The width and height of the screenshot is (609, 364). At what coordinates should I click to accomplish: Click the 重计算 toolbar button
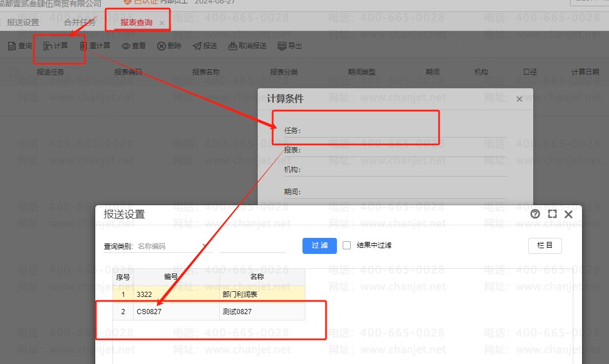coord(95,46)
